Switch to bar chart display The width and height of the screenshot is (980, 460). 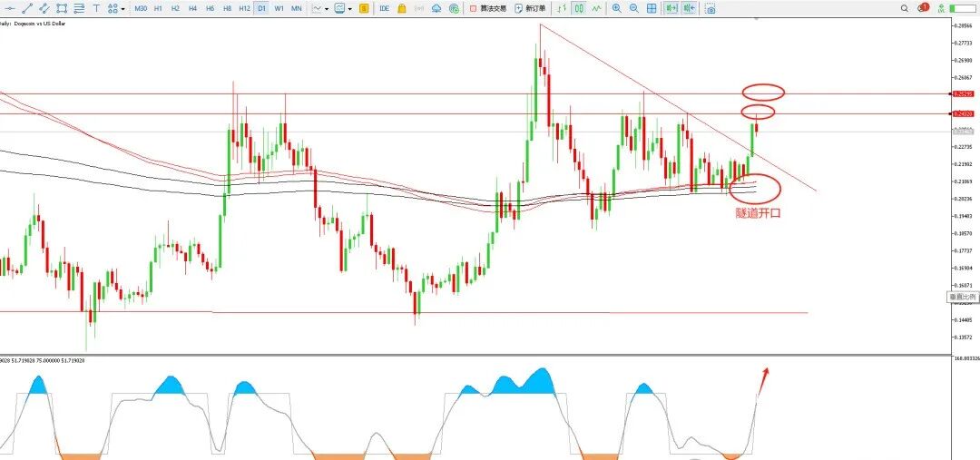[x=562, y=9]
